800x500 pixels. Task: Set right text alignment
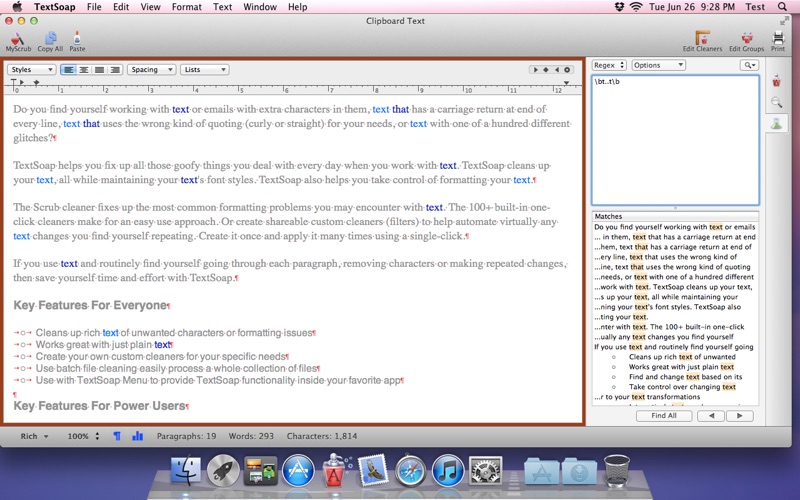tap(115, 70)
